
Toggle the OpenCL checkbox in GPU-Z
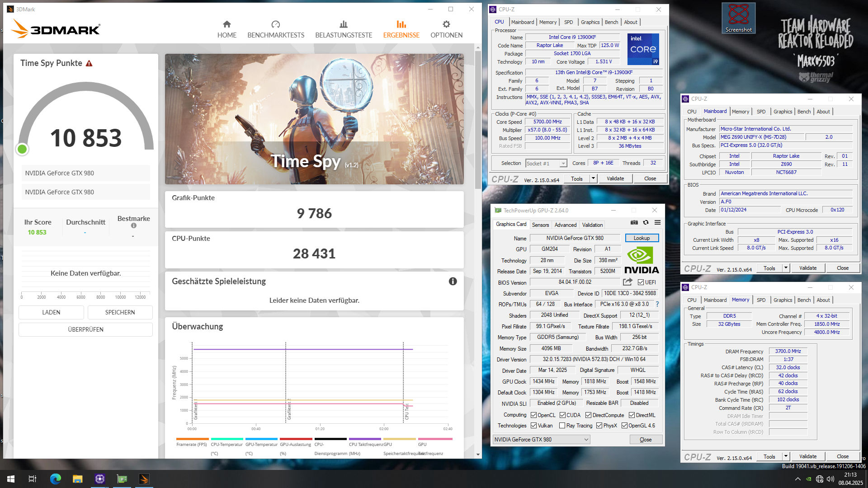[x=533, y=415]
